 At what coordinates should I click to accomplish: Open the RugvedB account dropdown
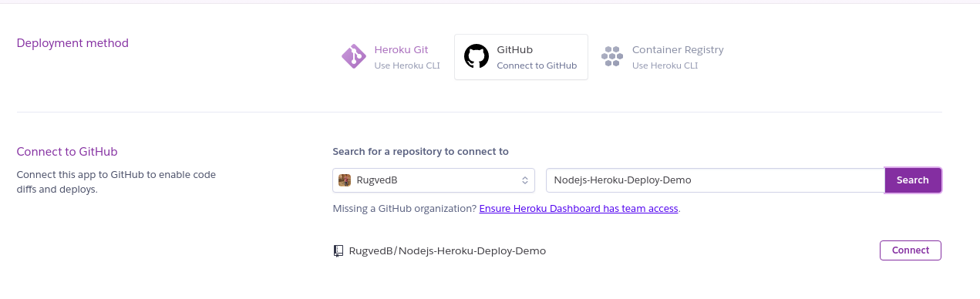[434, 180]
